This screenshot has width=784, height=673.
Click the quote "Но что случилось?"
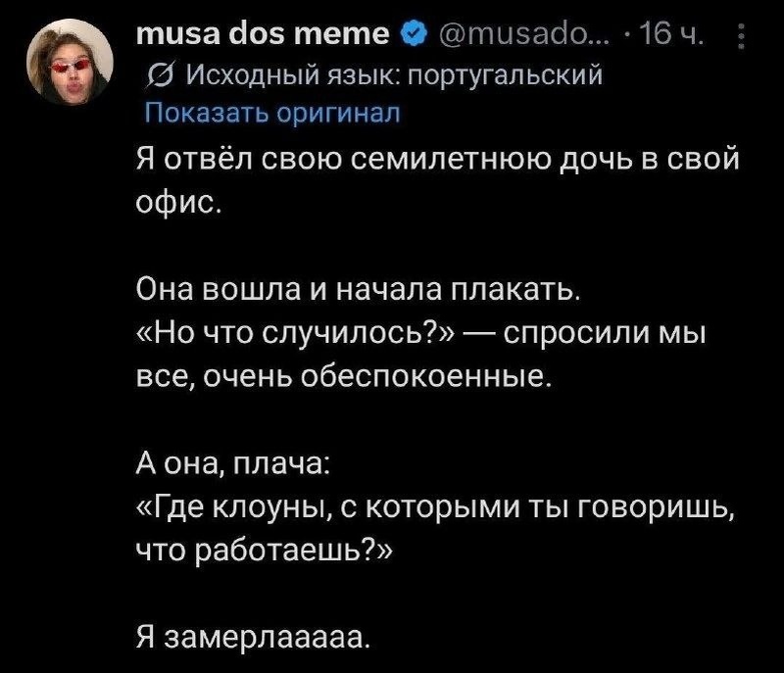click(x=296, y=334)
